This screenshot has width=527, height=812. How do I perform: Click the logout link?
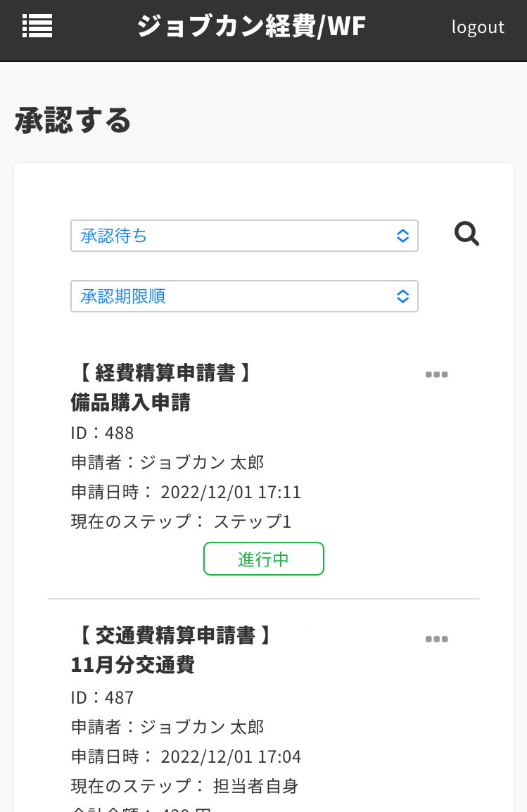(478, 27)
